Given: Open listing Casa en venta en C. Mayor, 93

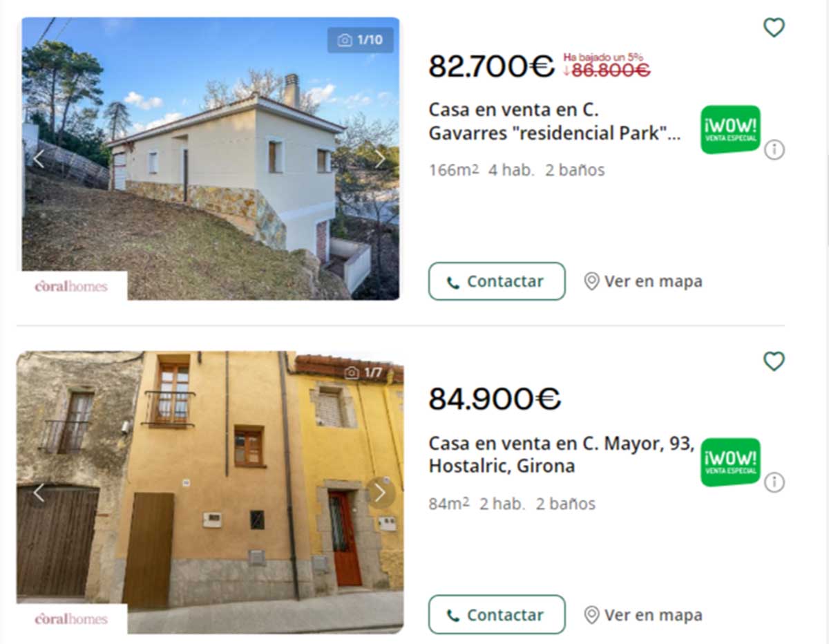Looking at the screenshot, I should [x=561, y=455].
